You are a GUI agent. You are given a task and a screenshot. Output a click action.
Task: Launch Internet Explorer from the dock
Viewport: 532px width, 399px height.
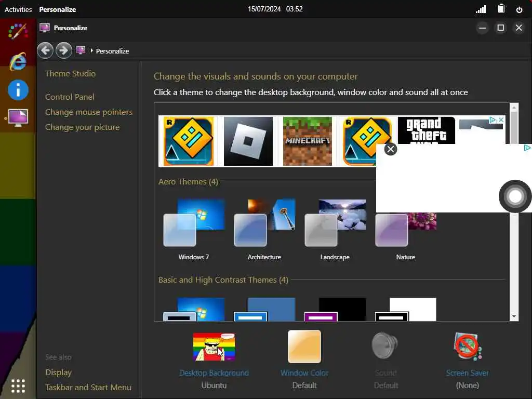18,61
